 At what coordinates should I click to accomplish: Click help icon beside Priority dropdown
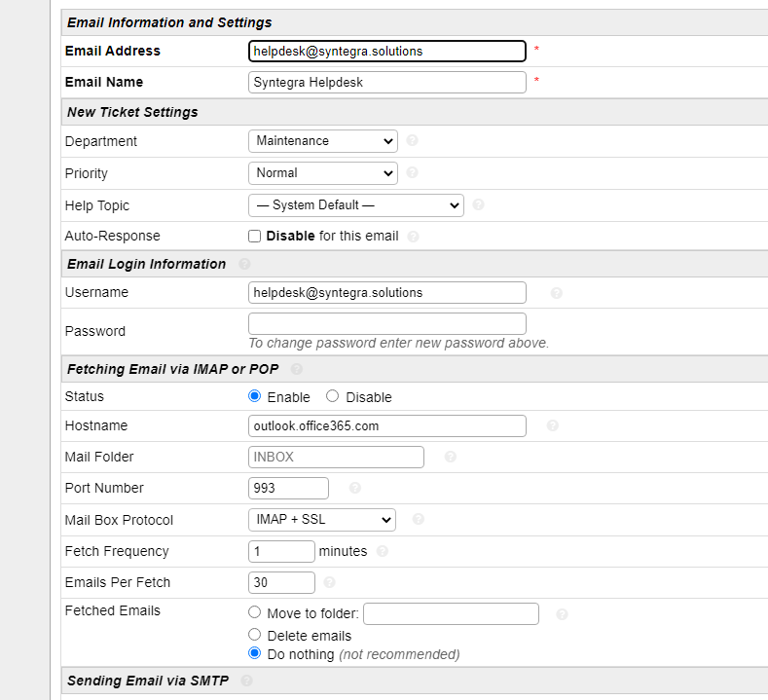point(412,173)
